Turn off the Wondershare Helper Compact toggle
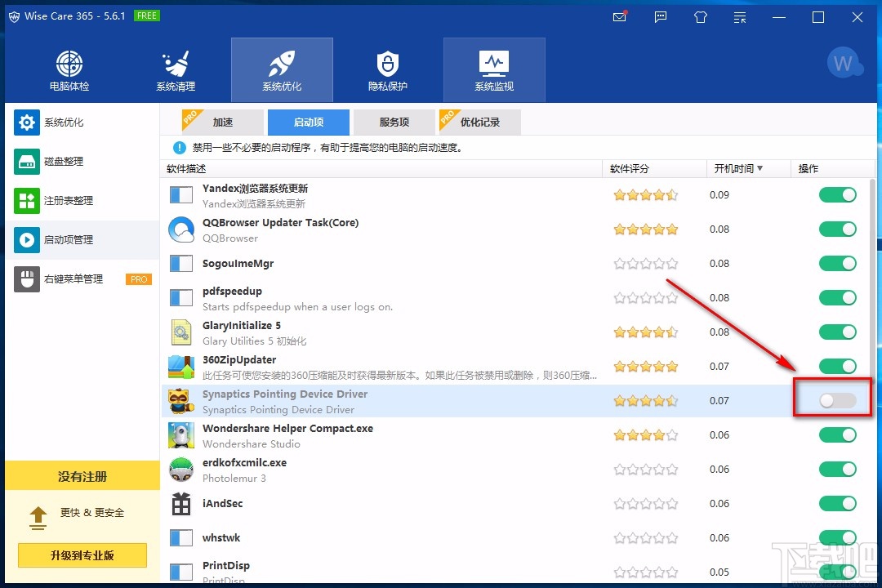 click(838, 435)
